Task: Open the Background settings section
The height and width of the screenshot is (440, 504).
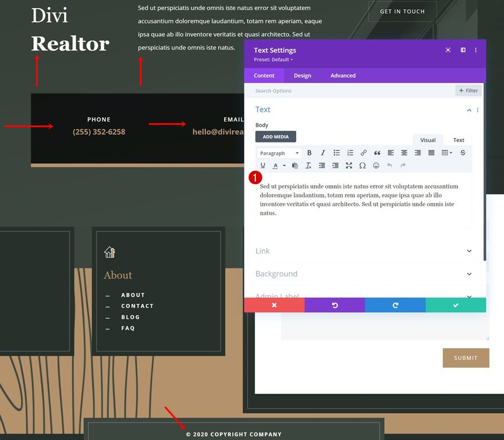Action: click(x=365, y=273)
